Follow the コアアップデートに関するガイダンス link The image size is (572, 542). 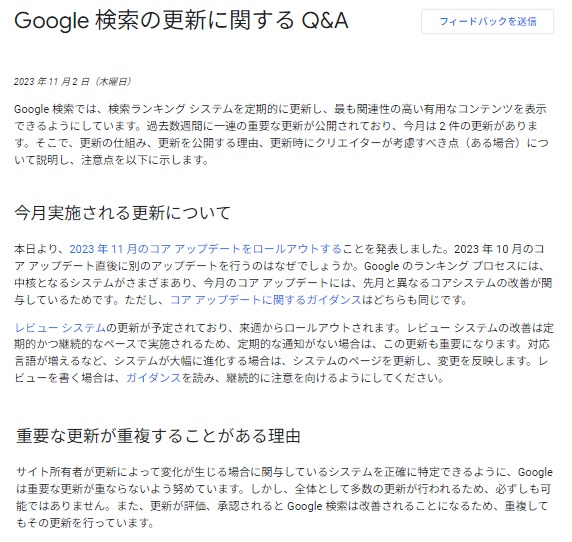click(266, 300)
